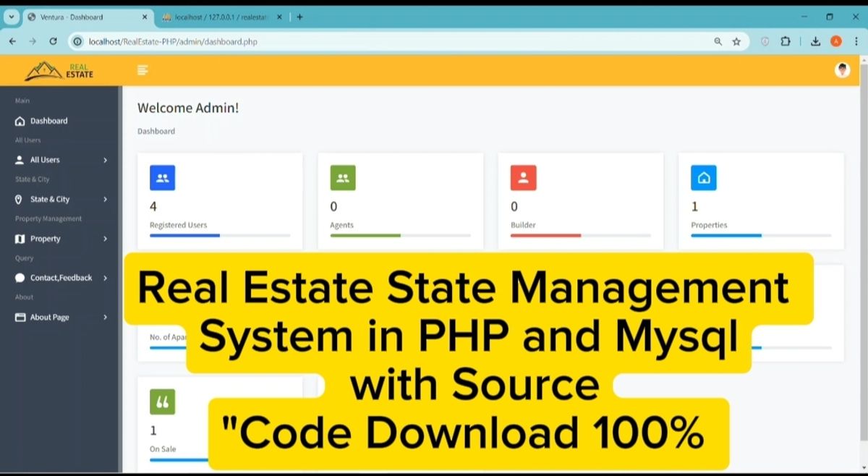Click the red Builder card icon

click(x=523, y=177)
